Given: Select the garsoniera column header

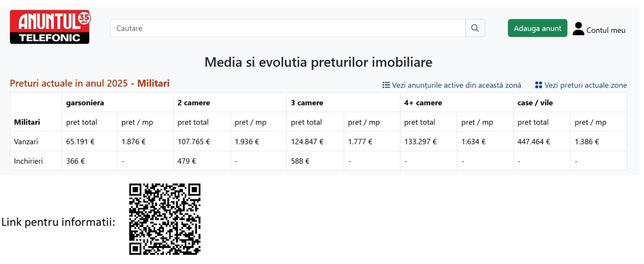Looking at the screenshot, I should pyautogui.click(x=85, y=102).
